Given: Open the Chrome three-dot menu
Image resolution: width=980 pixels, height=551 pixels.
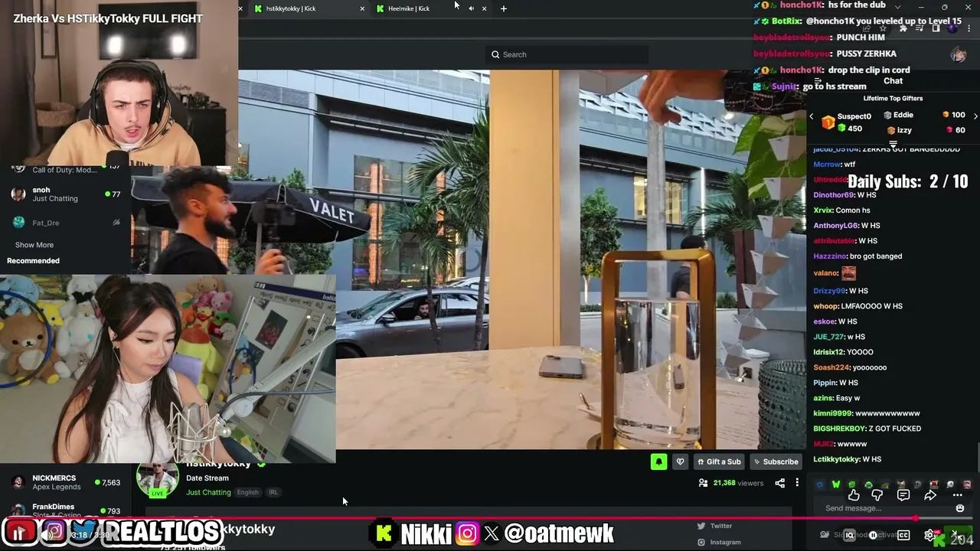Looking at the screenshot, I should point(969,28).
